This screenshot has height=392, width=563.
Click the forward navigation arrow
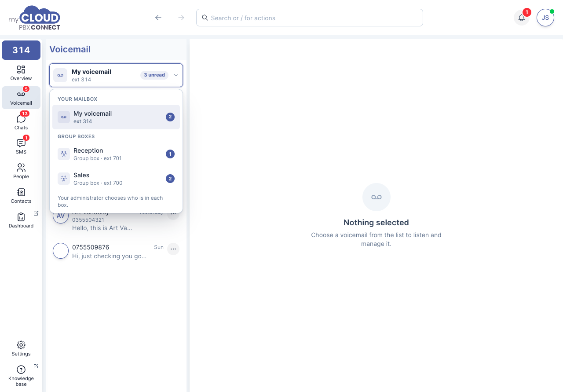pos(181,18)
